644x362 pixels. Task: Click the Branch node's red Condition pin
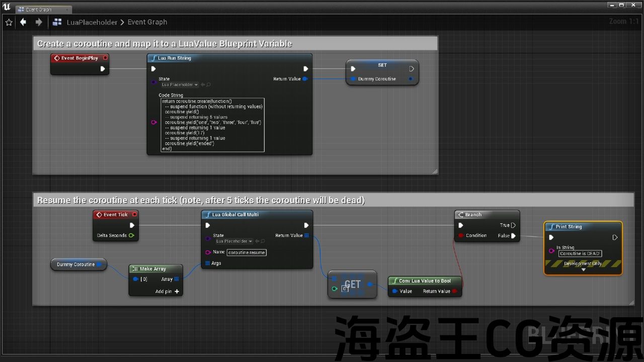tap(461, 235)
